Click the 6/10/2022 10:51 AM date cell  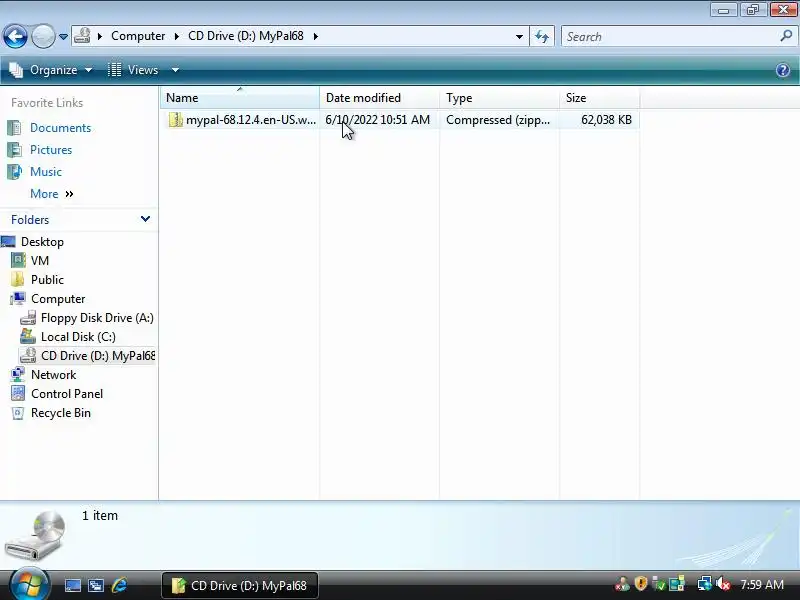[378, 120]
